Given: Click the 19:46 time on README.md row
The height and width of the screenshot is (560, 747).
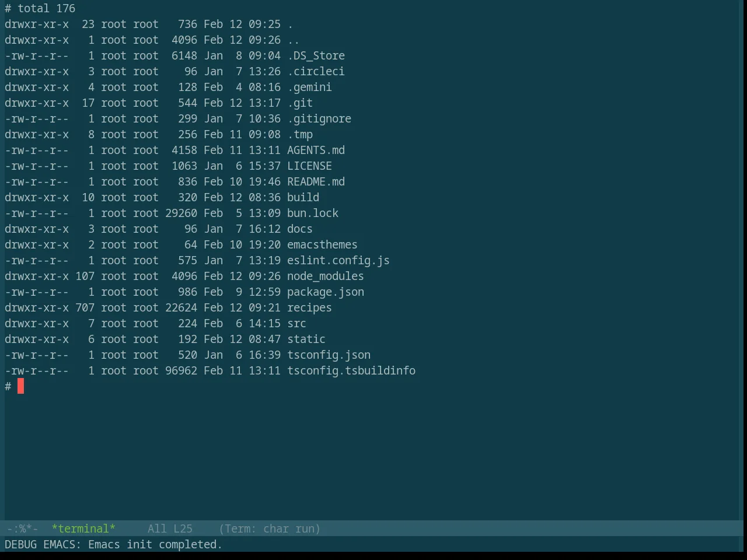Looking at the screenshot, I should point(264,181).
